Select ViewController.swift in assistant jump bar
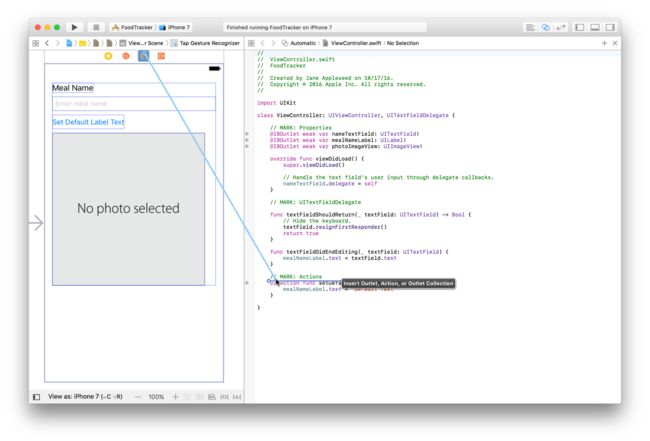650x441 pixels. (352, 43)
